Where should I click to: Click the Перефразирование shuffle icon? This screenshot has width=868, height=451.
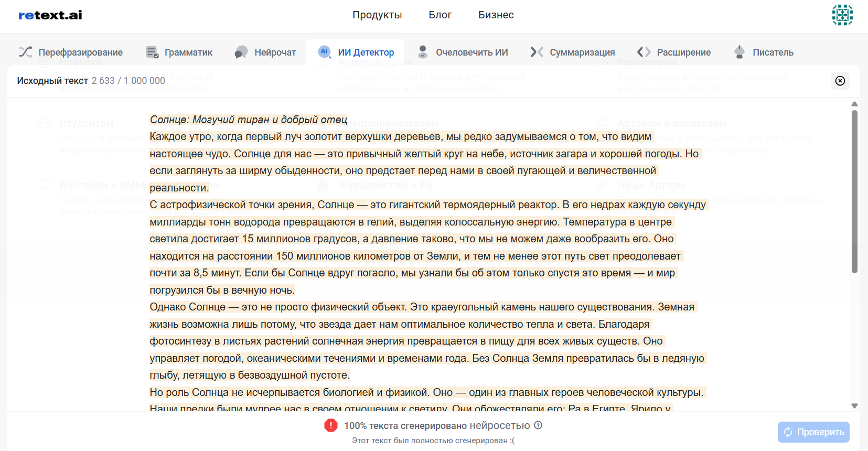(26, 52)
